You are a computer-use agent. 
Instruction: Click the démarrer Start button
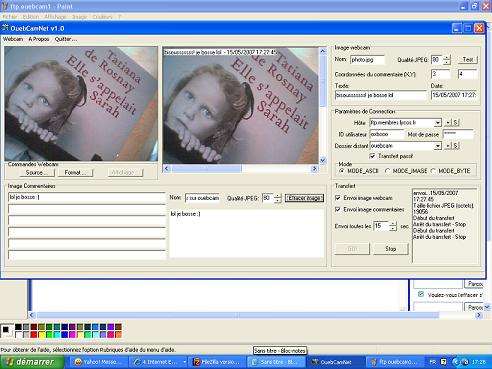(32, 362)
